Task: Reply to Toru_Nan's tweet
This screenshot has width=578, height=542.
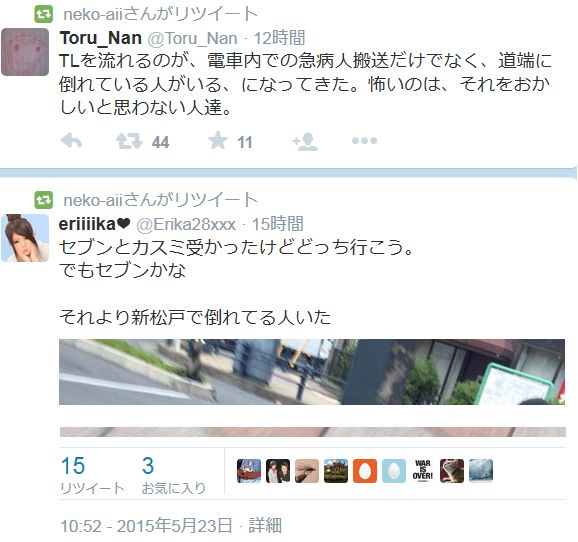Action: [71, 141]
